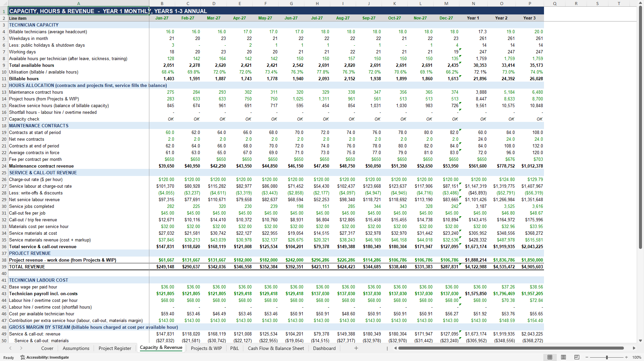Add a new sheet with plus icon

coord(356,348)
